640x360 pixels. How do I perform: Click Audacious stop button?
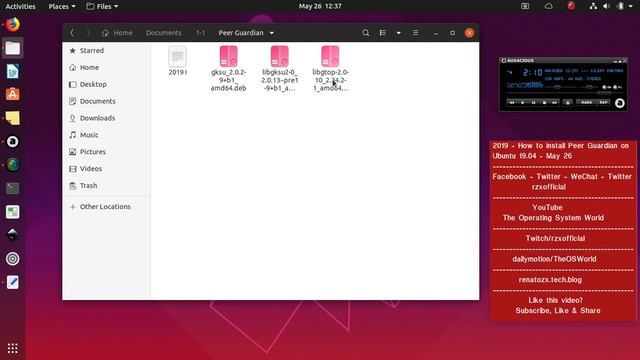544,102
